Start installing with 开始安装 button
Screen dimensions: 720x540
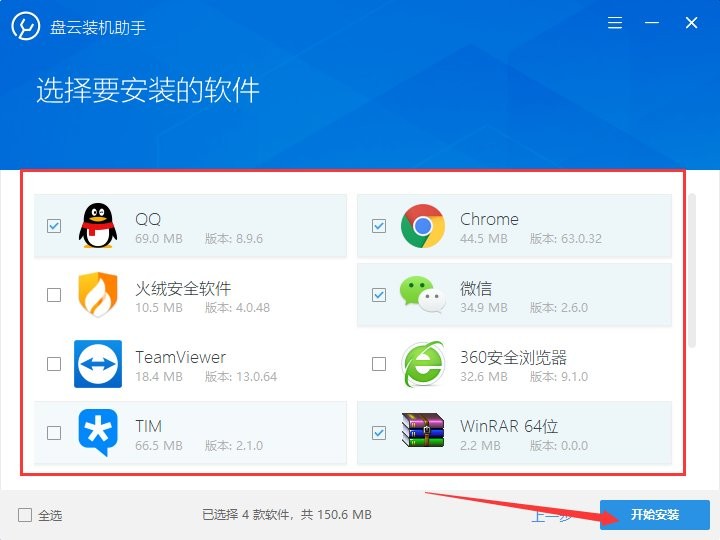(x=655, y=515)
